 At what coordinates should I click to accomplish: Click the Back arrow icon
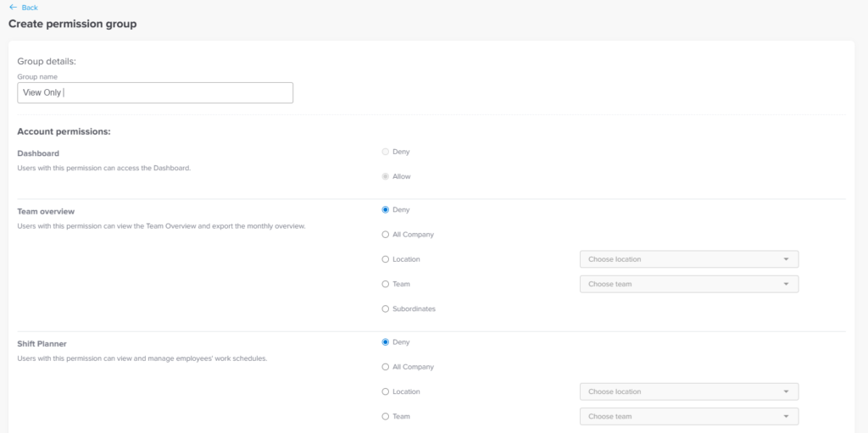point(13,8)
